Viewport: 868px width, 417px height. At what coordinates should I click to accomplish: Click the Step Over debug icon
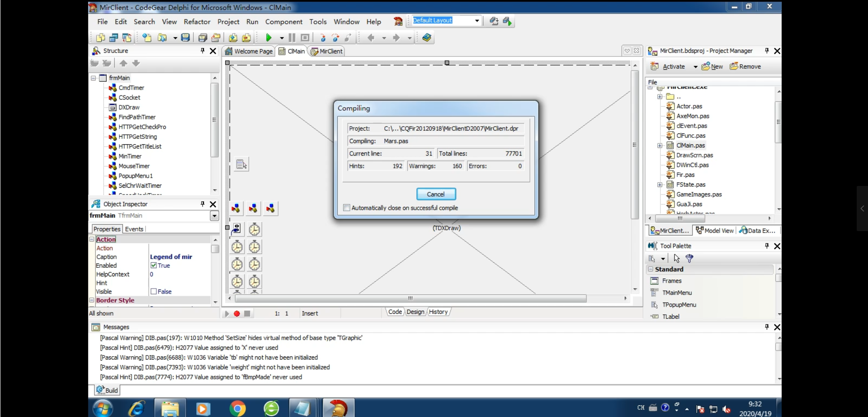335,38
